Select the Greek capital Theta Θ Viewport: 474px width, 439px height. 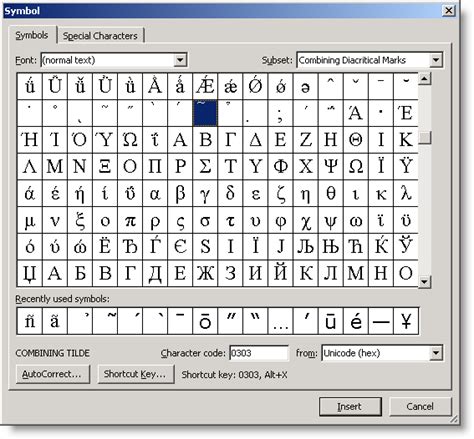pos(356,140)
